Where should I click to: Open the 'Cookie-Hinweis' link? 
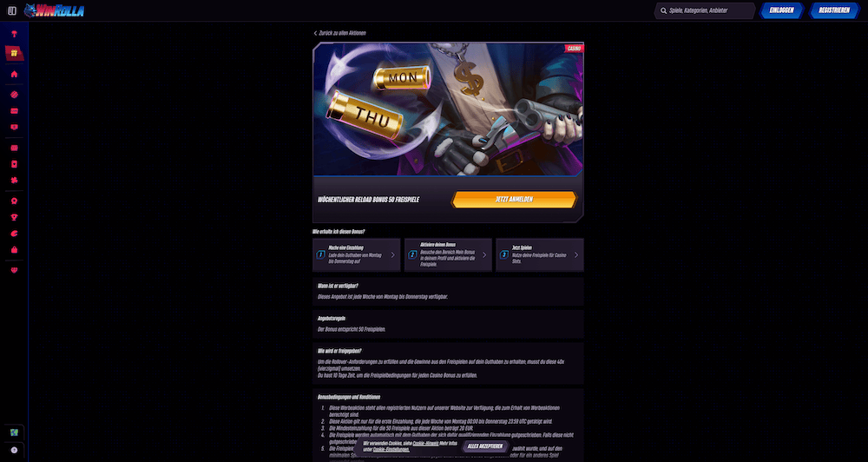[425, 444]
